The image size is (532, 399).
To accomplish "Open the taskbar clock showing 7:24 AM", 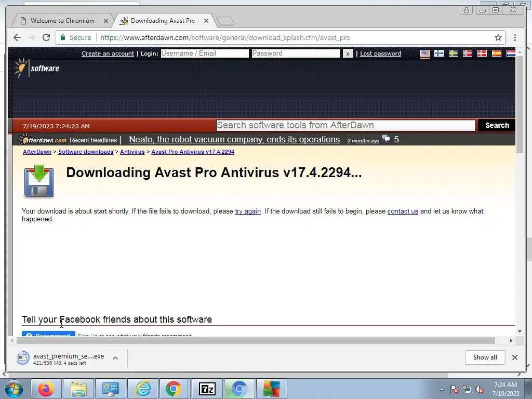I will [506, 389].
